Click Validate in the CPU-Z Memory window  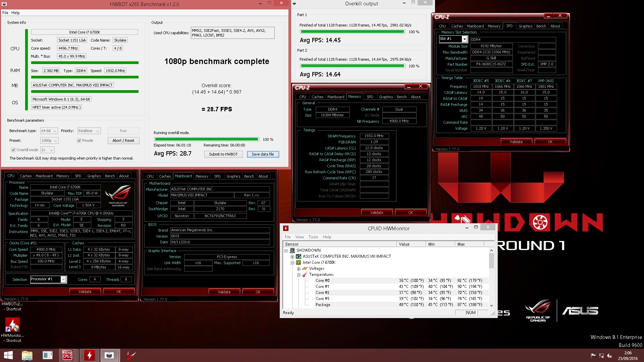point(377,213)
